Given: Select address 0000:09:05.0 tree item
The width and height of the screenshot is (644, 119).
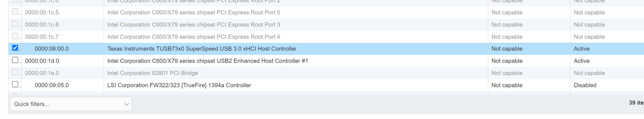Looking at the screenshot, I should 52,85.
